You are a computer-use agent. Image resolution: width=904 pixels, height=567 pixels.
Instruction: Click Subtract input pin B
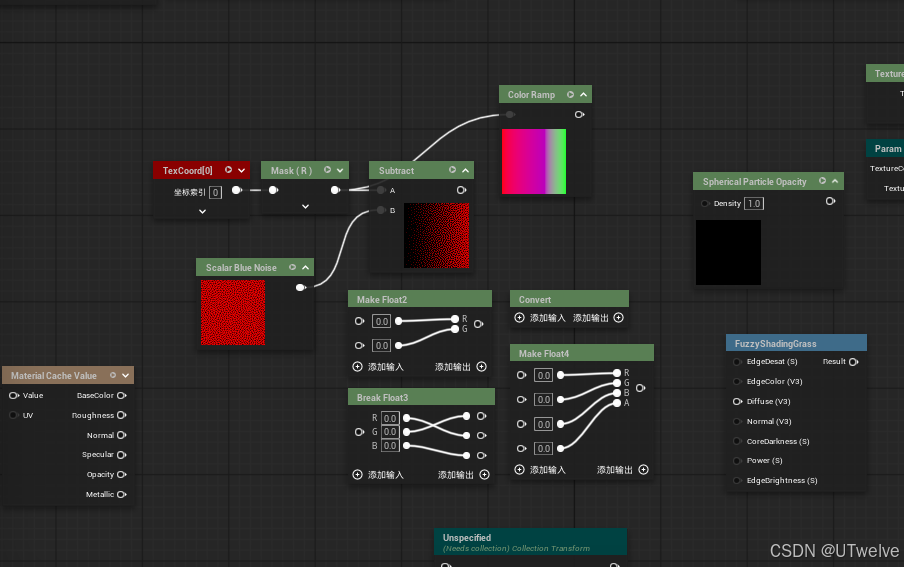click(381, 211)
